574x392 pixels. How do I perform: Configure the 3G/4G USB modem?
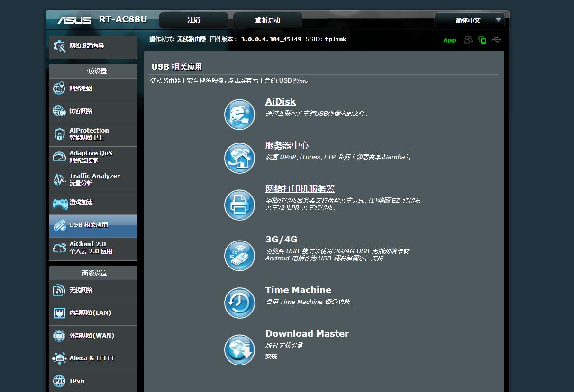pos(281,240)
